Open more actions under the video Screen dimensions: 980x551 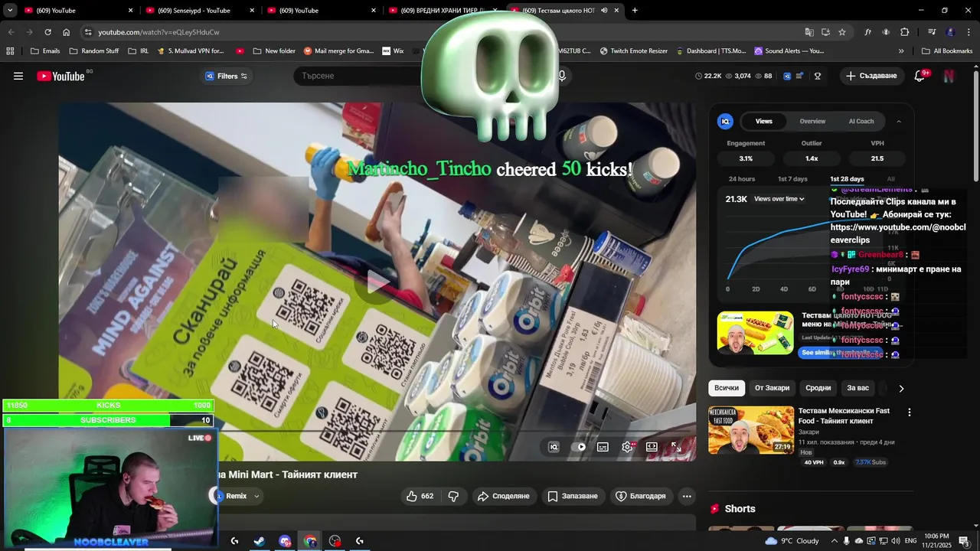687,496
